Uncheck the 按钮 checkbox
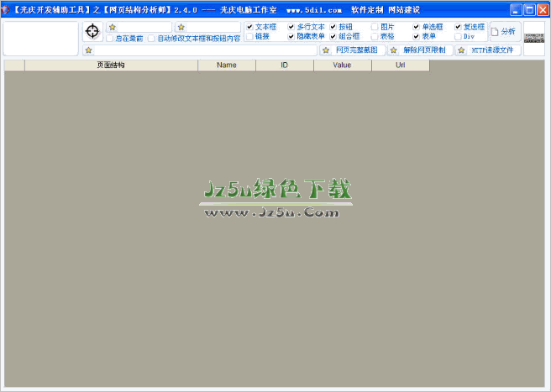The width and height of the screenshot is (551, 392). pyautogui.click(x=333, y=27)
